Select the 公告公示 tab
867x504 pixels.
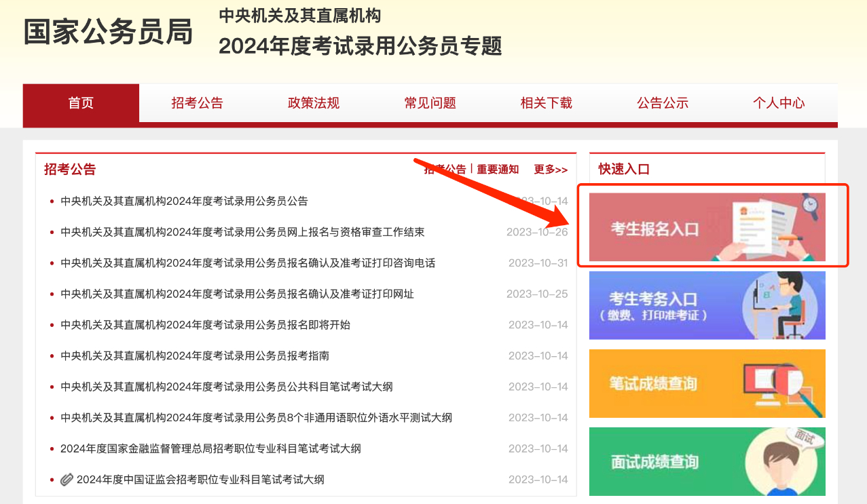662,102
